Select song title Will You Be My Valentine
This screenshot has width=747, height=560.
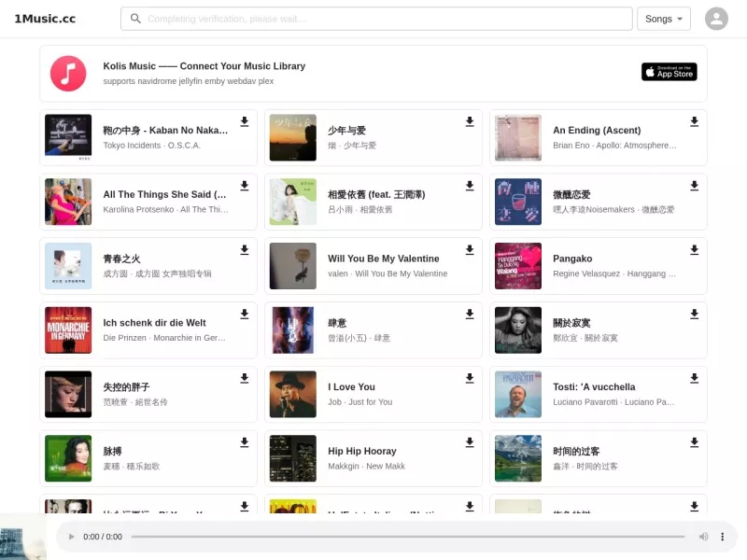384,259
